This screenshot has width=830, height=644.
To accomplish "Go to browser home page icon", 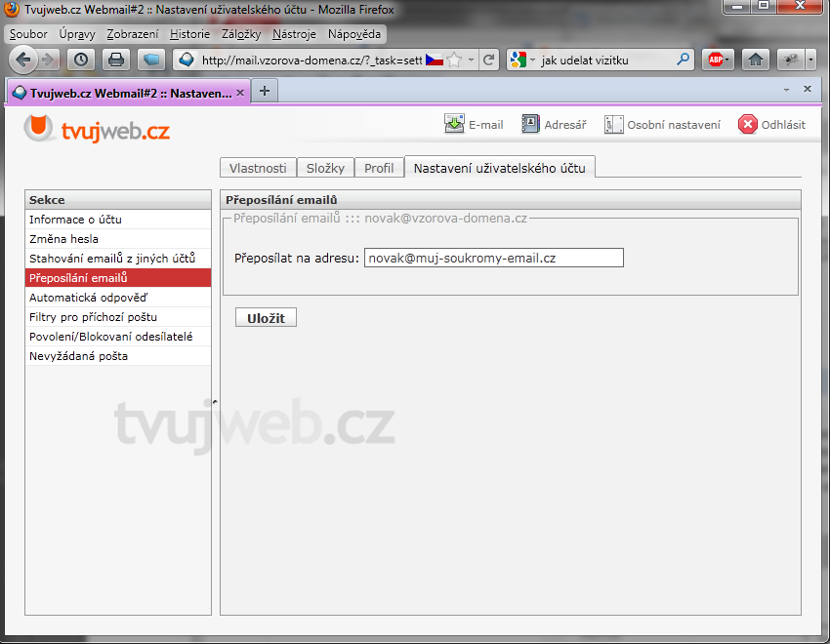I will pyautogui.click(x=754, y=60).
